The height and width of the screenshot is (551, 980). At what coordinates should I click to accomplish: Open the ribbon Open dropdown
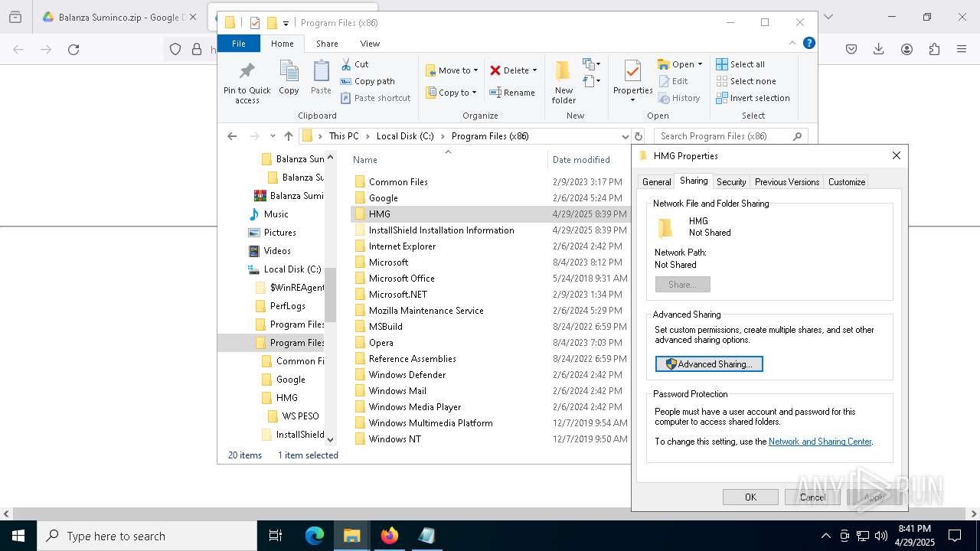pyautogui.click(x=680, y=64)
